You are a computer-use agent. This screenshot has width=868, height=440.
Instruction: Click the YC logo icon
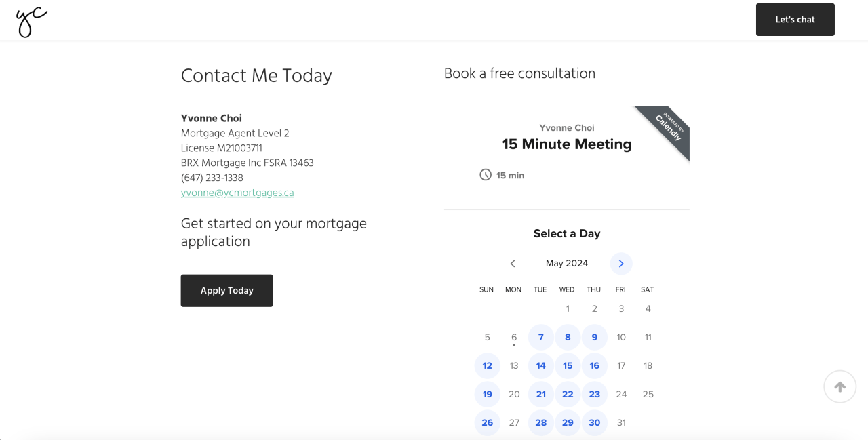32,22
